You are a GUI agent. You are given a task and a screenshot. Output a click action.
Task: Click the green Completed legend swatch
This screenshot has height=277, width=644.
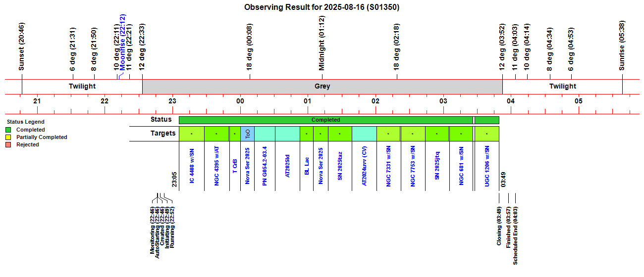(x=8, y=130)
